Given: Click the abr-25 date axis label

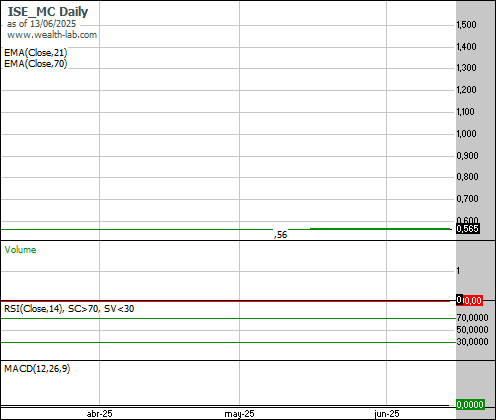Looking at the screenshot, I should (99, 414).
